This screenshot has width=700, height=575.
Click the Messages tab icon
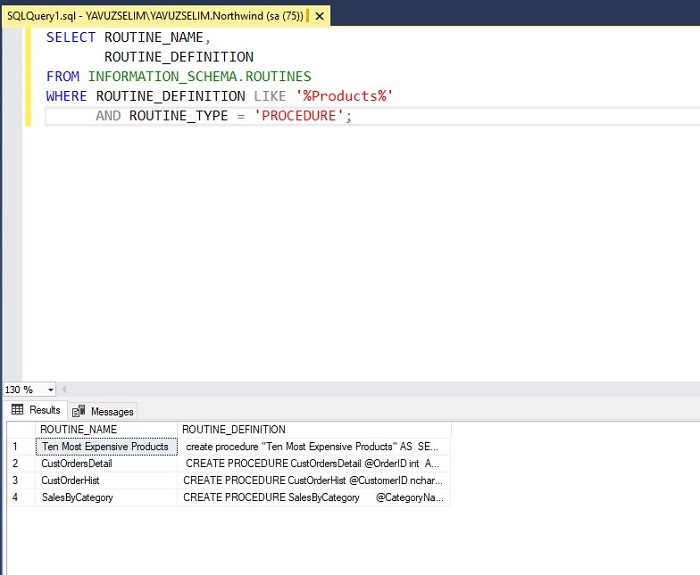pos(79,411)
